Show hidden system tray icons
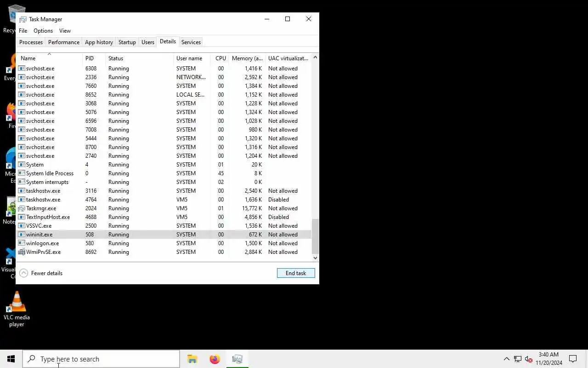Screen dimensions: 588x368 tap(506, 359)
